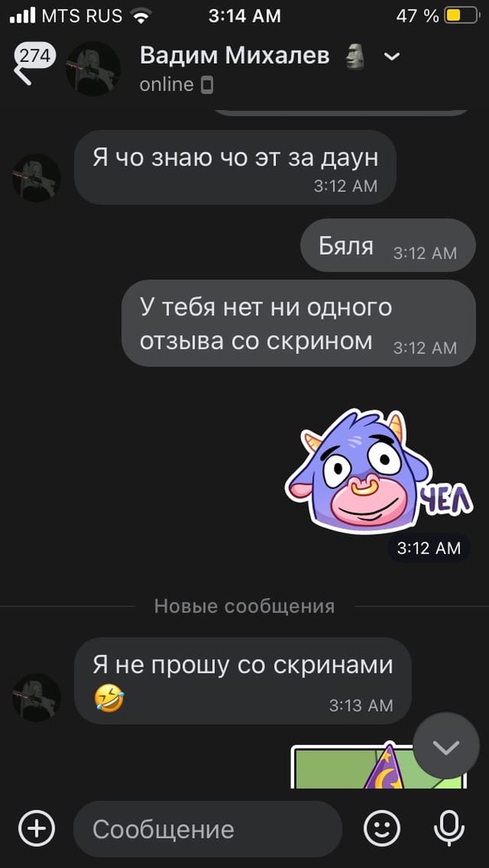Tap the 'Новые сообщения' divider label

point(244,606)
